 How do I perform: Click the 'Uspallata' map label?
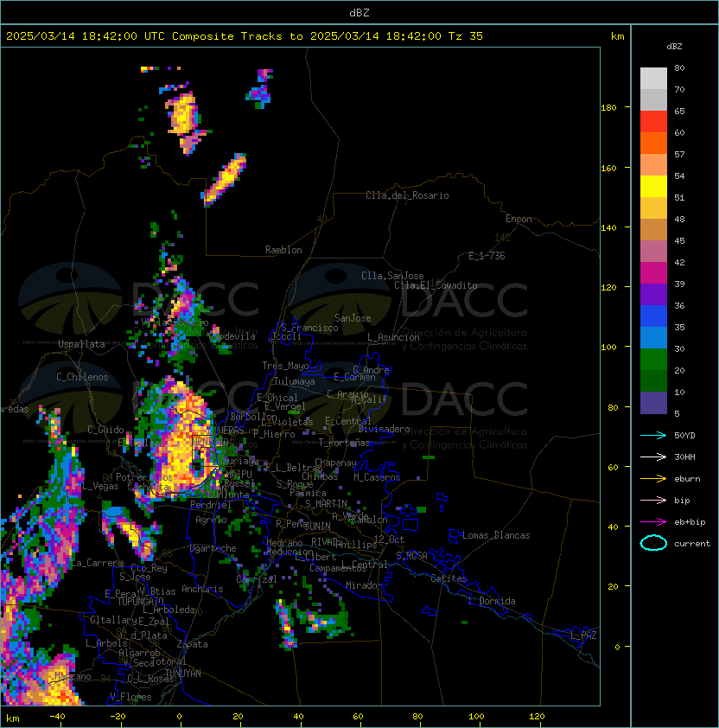pyautogui.click(x=81, y=344)
